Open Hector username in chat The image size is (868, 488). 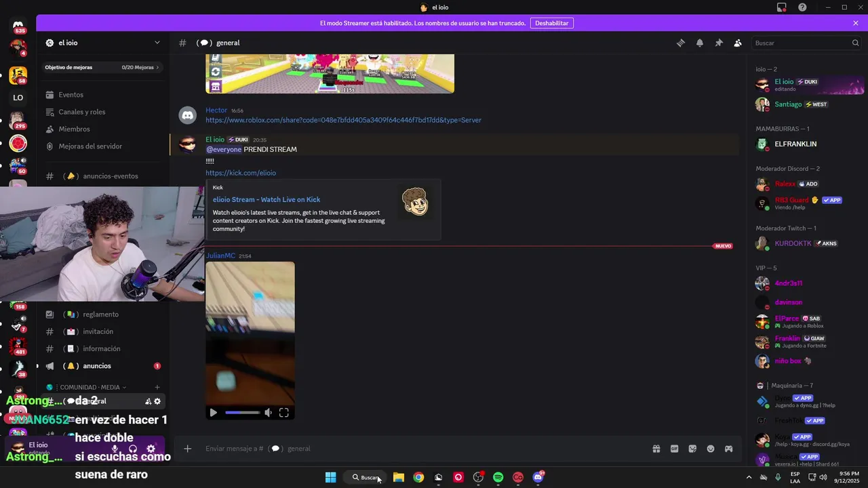pos(216,110)
